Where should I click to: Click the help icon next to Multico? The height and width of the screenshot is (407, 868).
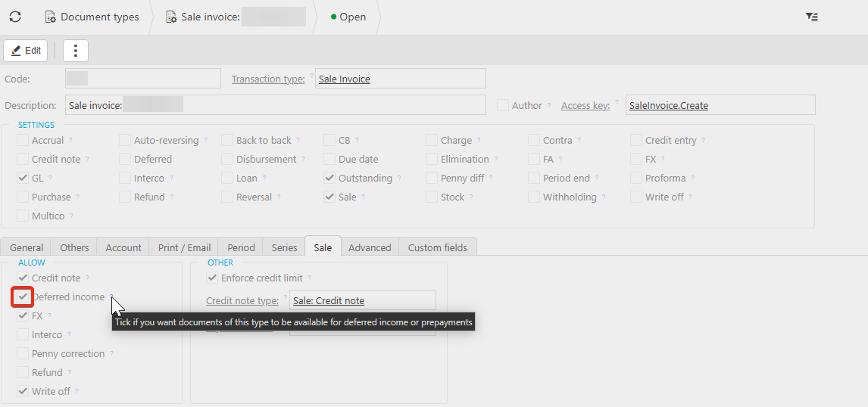[x=71, y=215]
